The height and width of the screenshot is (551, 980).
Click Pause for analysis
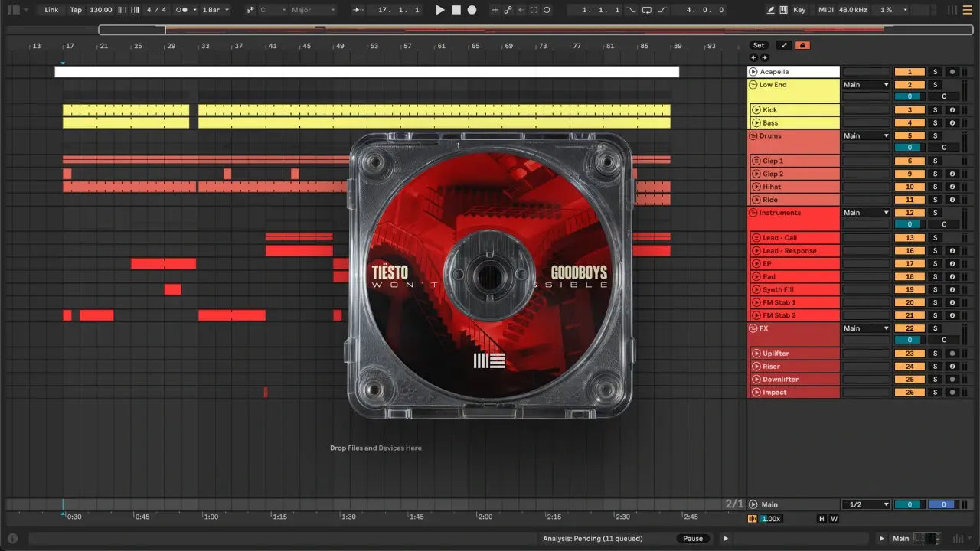coord(693,538)
